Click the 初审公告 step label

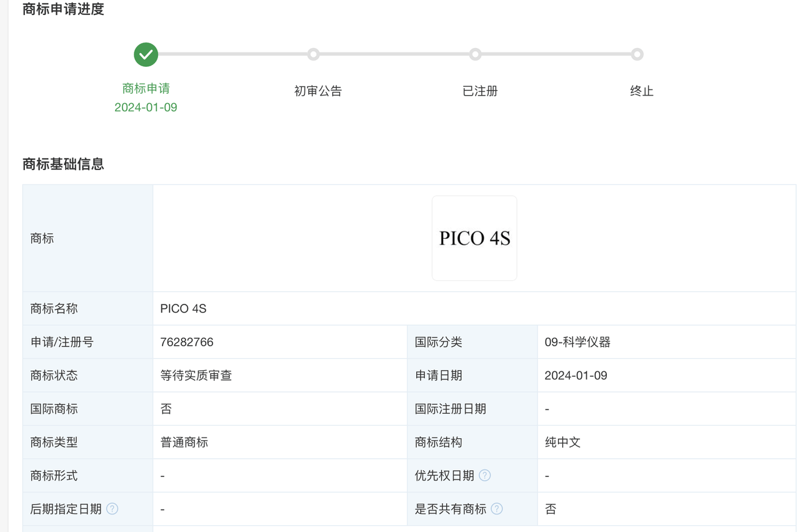point(318,91)
